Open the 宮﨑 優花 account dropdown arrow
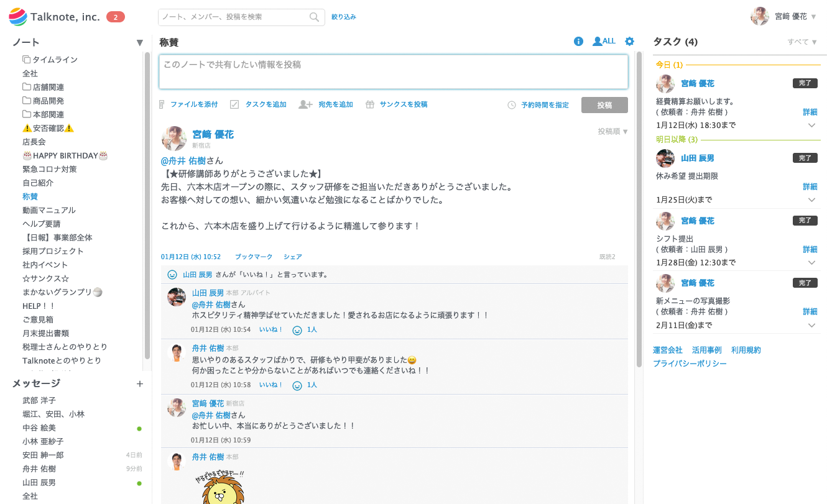 [814, 17]
